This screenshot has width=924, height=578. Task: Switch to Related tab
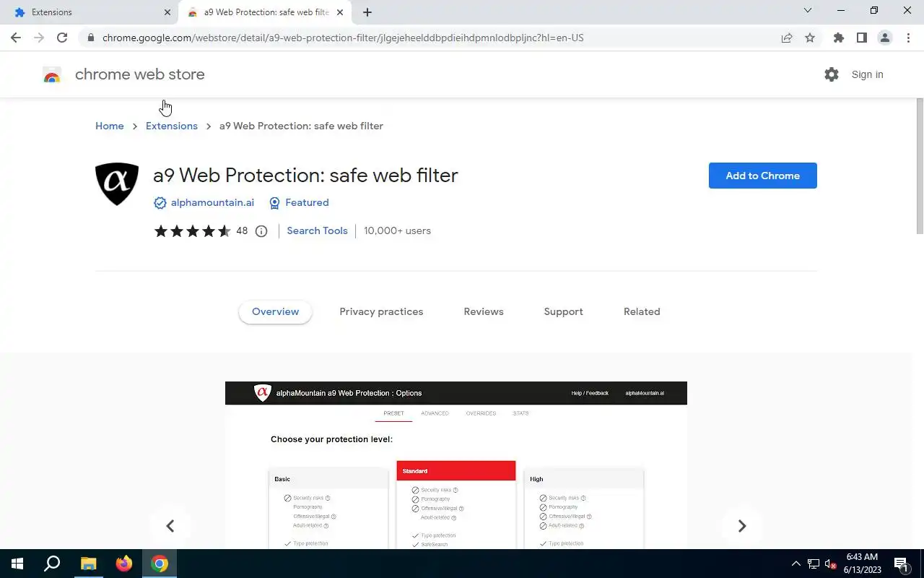click(x=642, y=311)
